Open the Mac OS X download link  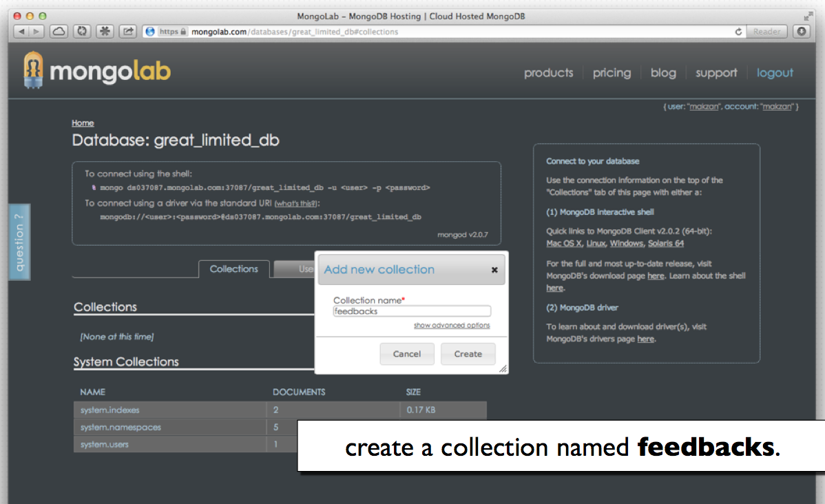point(564,244)
